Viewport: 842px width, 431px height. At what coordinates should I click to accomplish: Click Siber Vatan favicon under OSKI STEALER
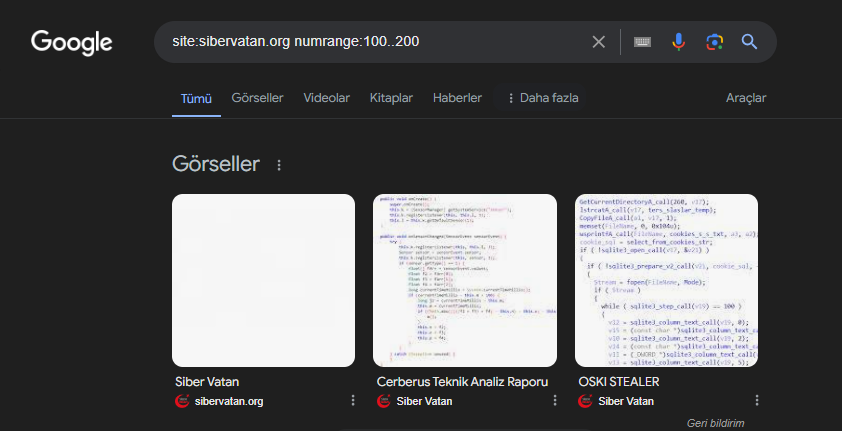pos(586,401)
